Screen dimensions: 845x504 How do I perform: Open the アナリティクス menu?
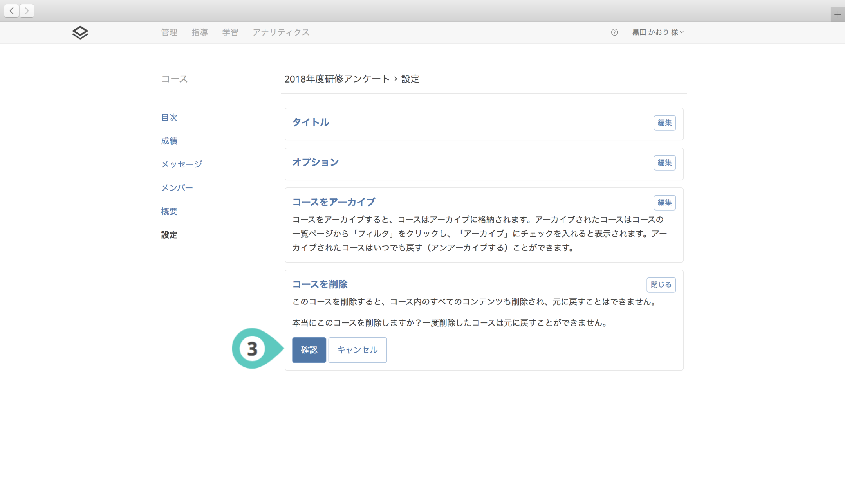click(x=281, y=32)
